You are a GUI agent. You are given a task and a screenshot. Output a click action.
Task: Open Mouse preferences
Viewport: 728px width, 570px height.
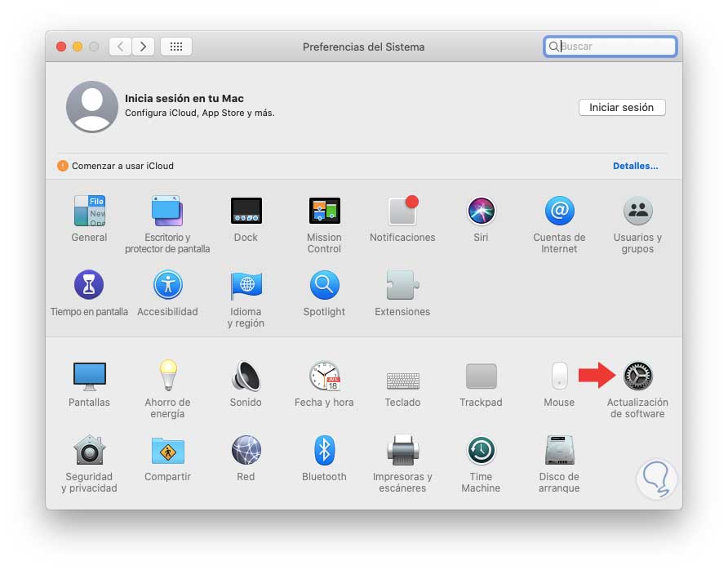click(559, 376)
